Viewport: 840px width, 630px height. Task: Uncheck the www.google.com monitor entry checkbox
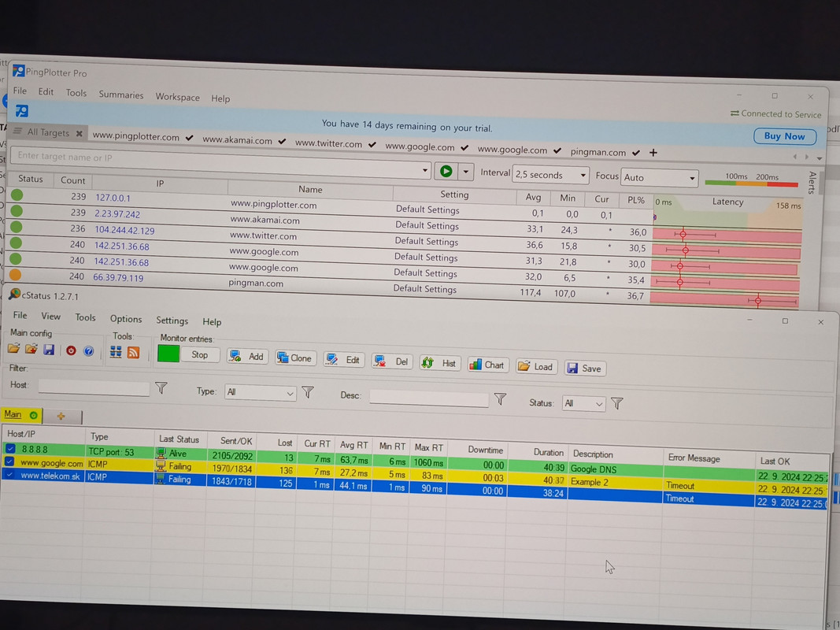pyautogui.click(x=9, y=461)
